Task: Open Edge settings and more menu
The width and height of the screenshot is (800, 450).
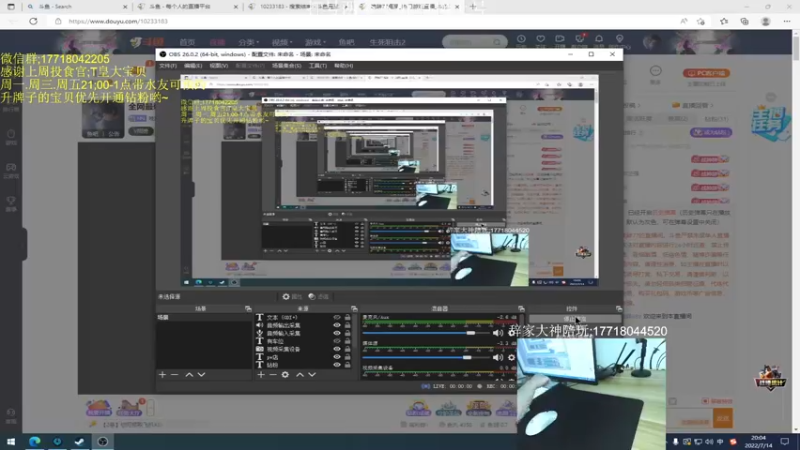Action: pyautogui.click(x=787, y=21)
